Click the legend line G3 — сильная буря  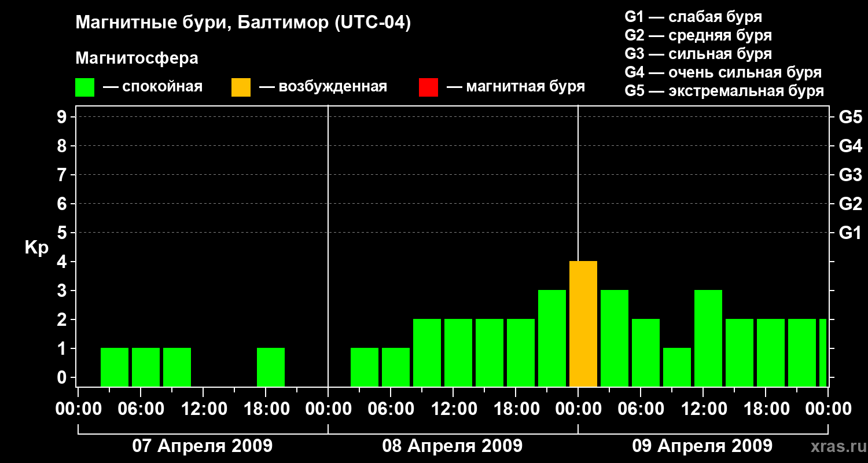click(698, 54)
